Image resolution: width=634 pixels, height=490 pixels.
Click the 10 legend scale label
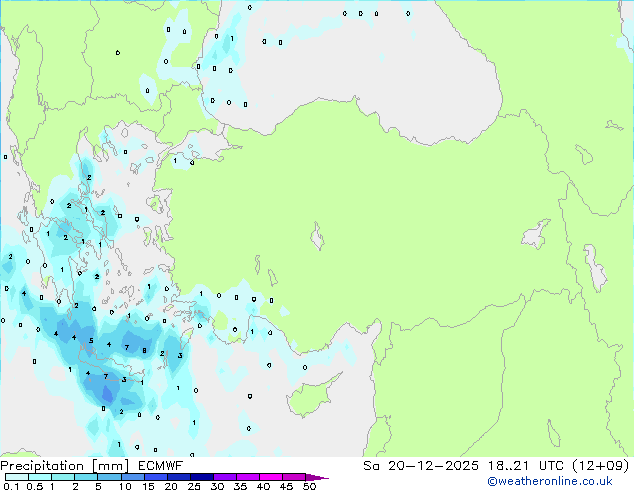pos(125,486)
